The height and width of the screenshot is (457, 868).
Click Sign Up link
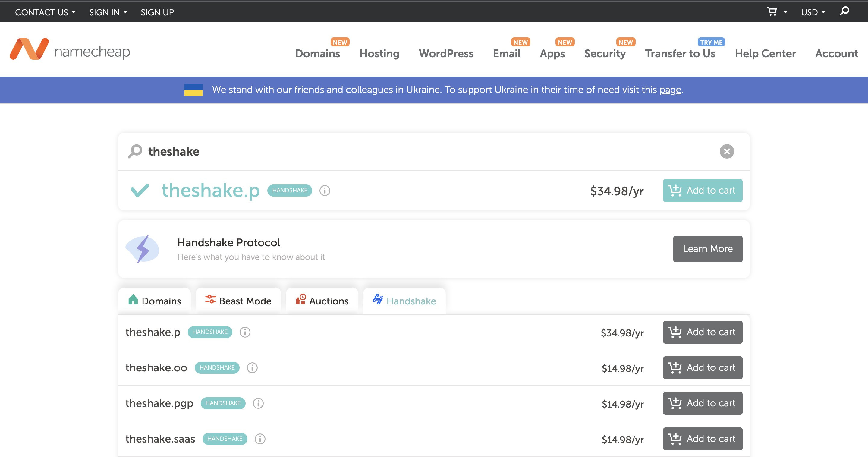pyautogui.click(x=157, y=12)
